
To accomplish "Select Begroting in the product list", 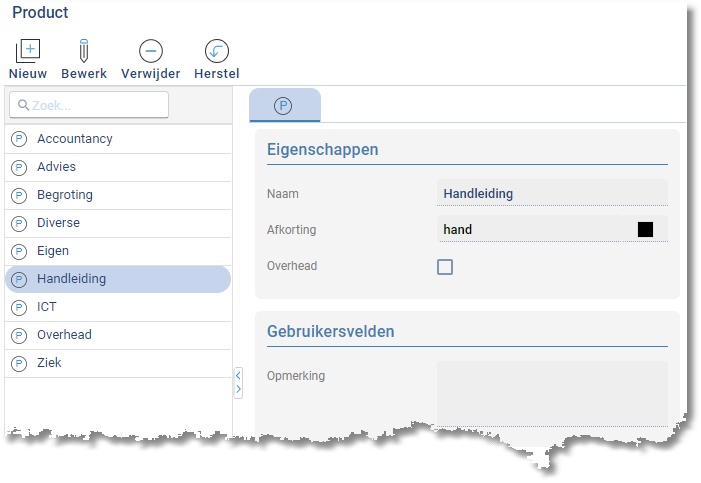I will [x=65, y=195].
